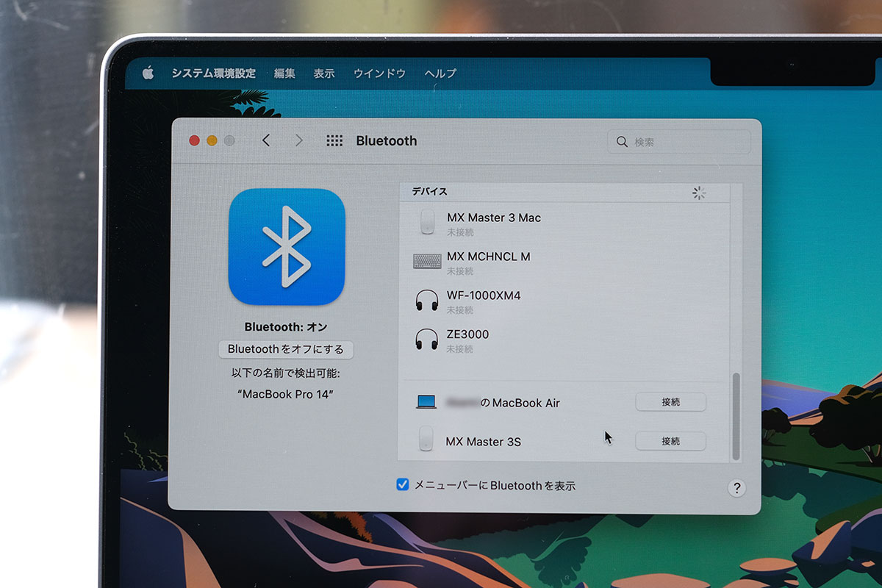The image size is (882, 588).
Task: Go forward with the right chevron
Action: pyautogui.click(x=298, y=140)
